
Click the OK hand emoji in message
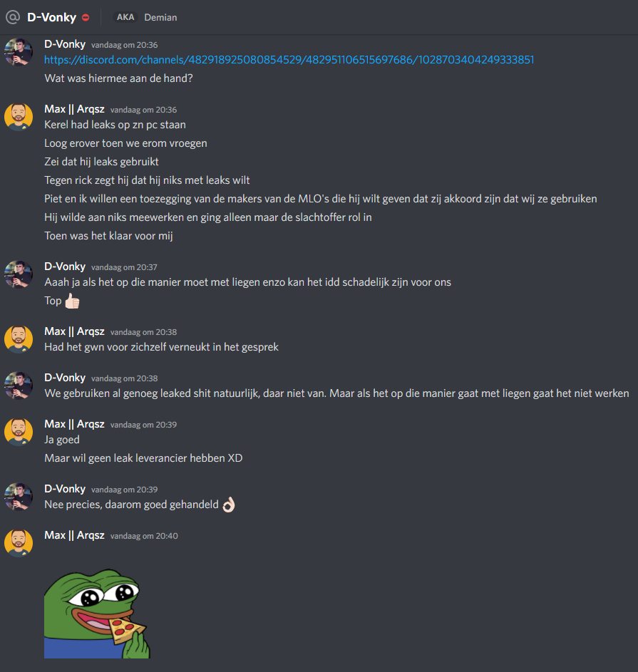click(229, 505)
